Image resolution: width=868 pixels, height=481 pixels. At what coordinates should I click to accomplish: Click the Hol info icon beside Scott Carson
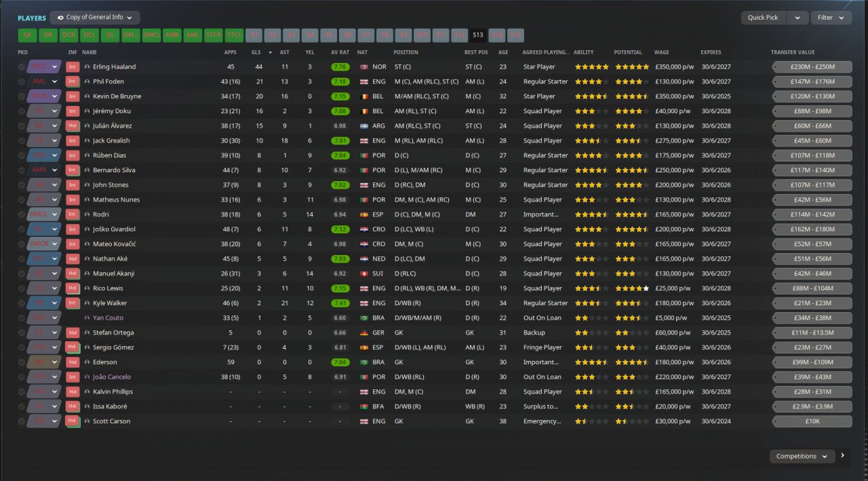point(73,421)
